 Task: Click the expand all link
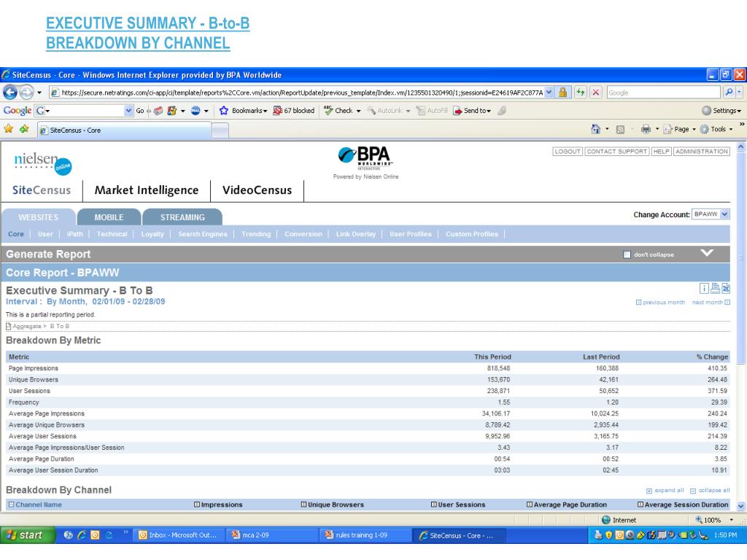pyautogui.click(x=669, y=491)
